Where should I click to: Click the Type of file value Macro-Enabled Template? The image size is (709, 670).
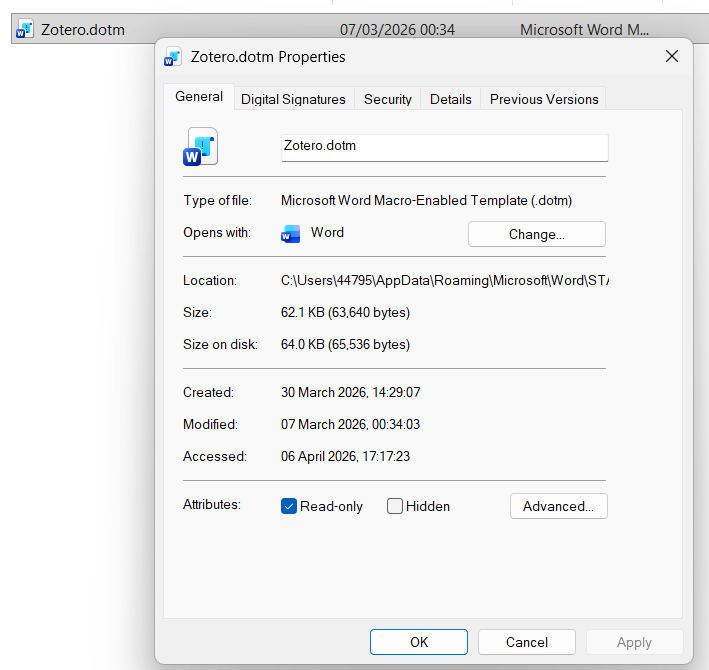[x=426, y=200]
